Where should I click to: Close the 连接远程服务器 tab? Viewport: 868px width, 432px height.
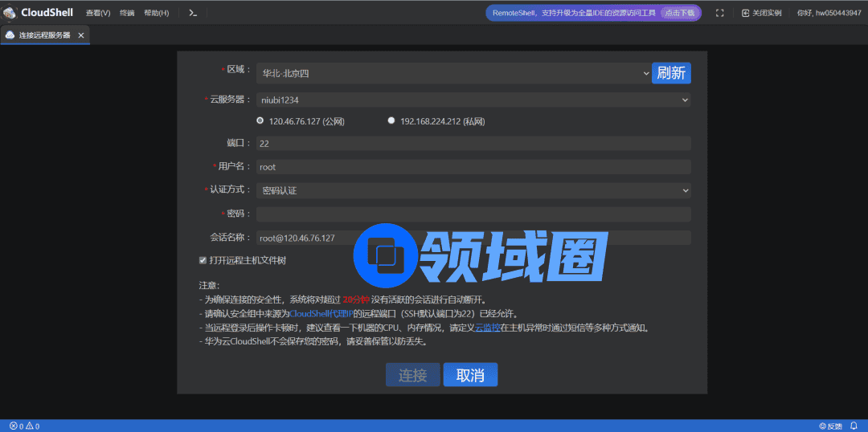click(80, 35)
